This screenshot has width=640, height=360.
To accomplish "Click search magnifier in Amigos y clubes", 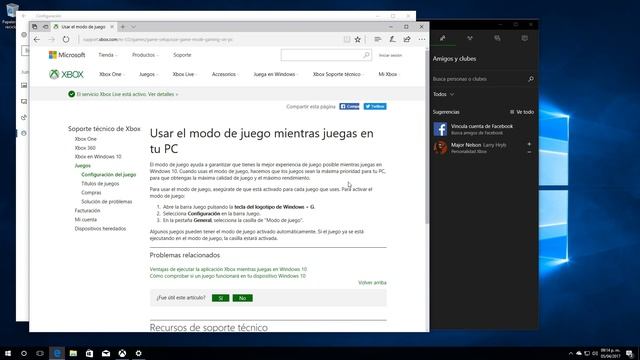I will [x=531, y=79].
